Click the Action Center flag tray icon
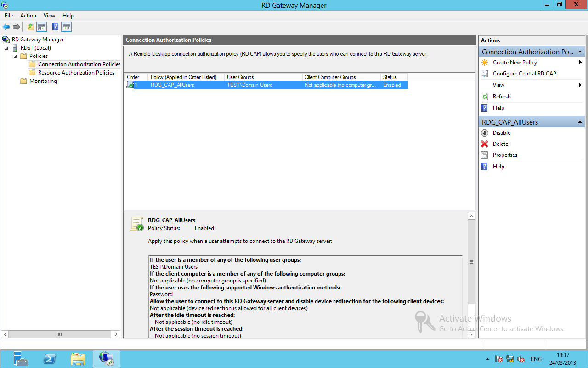This screenshot has height=368, width=588. [x=499, y=359]
